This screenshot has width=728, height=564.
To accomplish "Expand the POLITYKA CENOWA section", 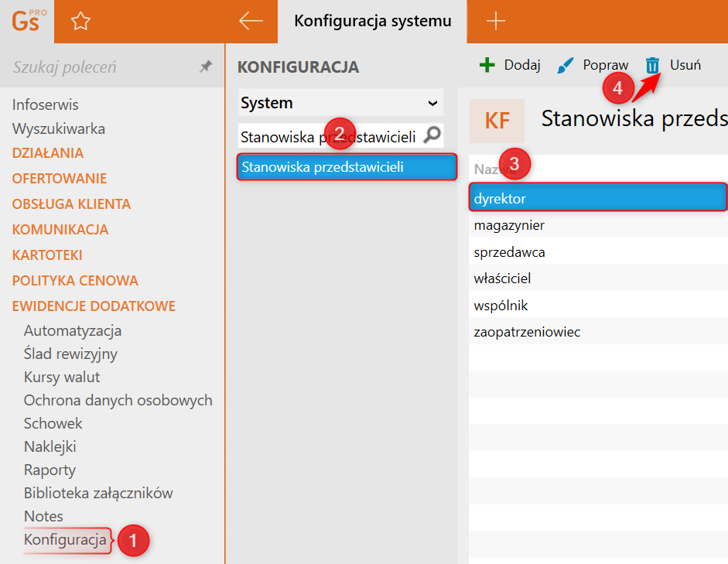I will click(x=75, y=281).
